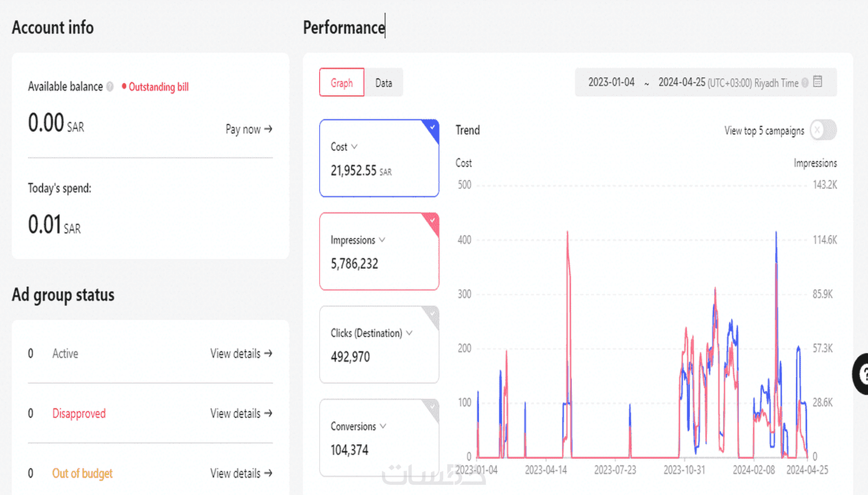The height and width of the screenshot is (495, 868).
Task: Click the arrow icon in the Disapproved row
Action: click(x=269, y=413)
